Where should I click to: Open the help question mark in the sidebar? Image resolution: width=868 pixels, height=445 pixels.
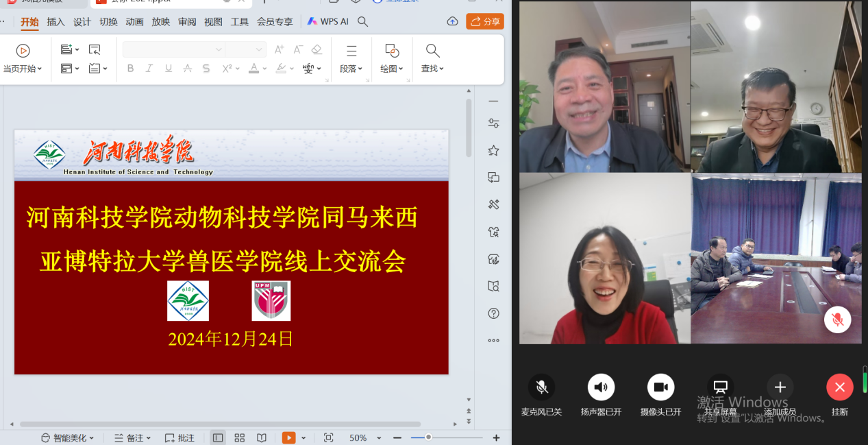pos(493,313)
